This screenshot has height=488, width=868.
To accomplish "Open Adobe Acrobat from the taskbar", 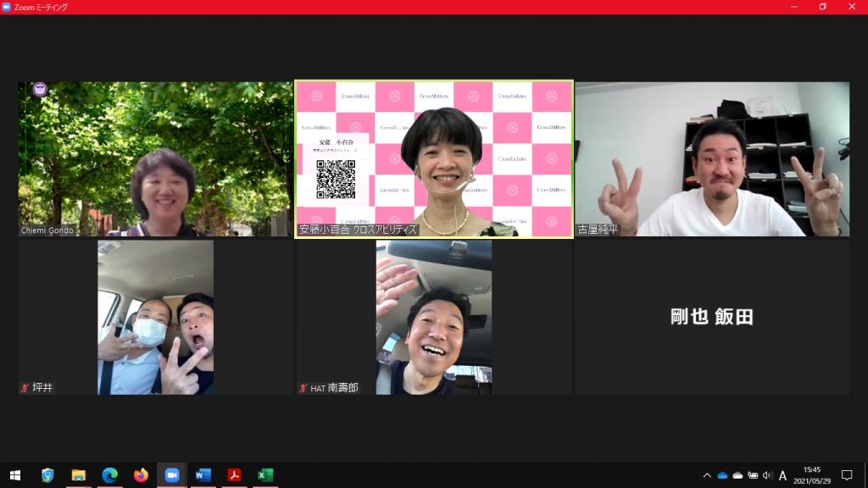I will (x=235, y=475).
